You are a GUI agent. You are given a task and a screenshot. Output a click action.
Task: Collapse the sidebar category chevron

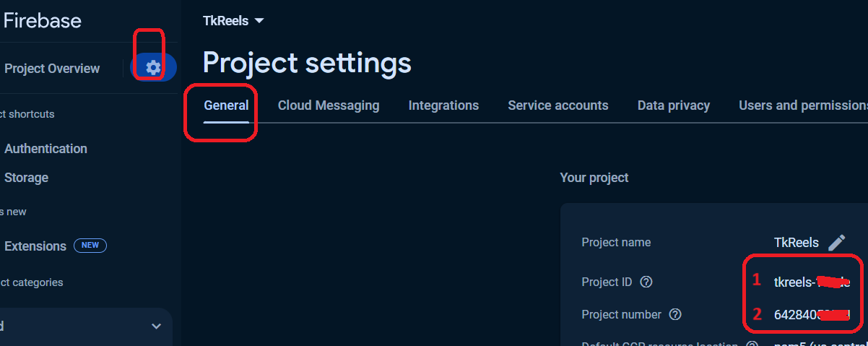156,326
